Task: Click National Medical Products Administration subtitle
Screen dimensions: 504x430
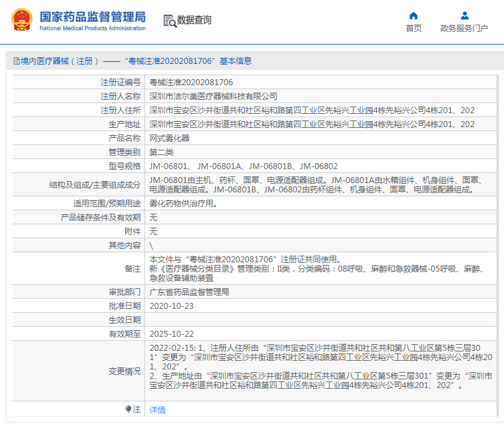Action: click(93, 28)
